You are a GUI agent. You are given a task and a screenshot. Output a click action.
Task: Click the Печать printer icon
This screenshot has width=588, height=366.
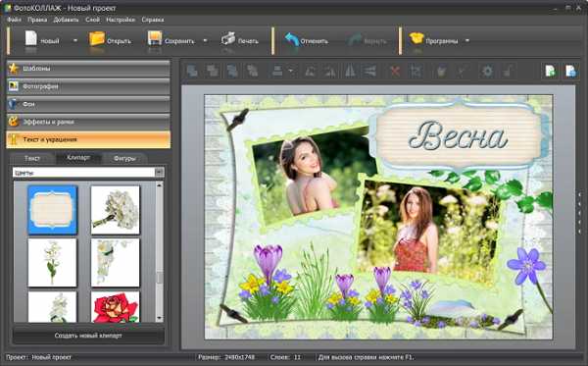coord(227,38)
